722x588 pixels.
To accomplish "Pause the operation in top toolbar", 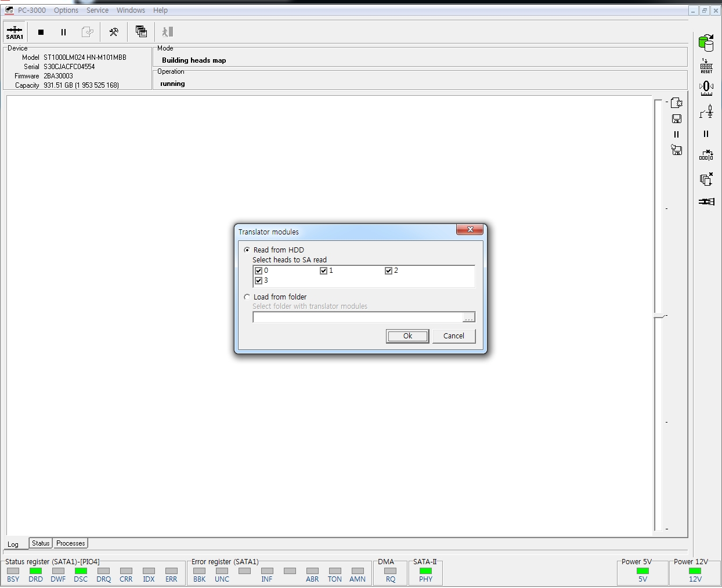I will click(x=63, y=32).
